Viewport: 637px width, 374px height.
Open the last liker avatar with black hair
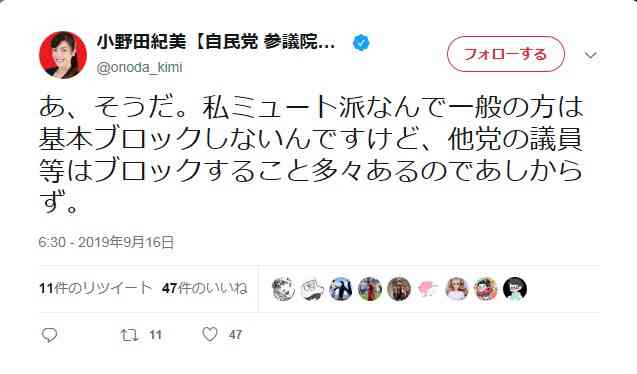[515, 289]
